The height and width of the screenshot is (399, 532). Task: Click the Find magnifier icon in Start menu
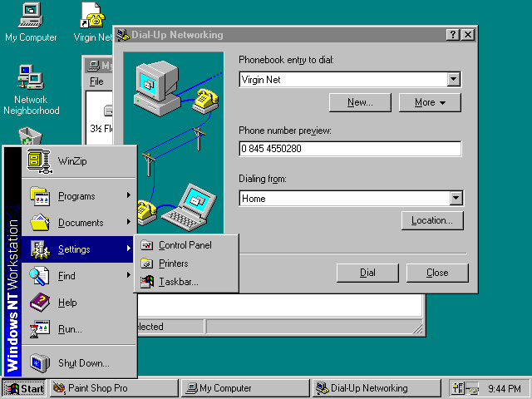point(39,276)
